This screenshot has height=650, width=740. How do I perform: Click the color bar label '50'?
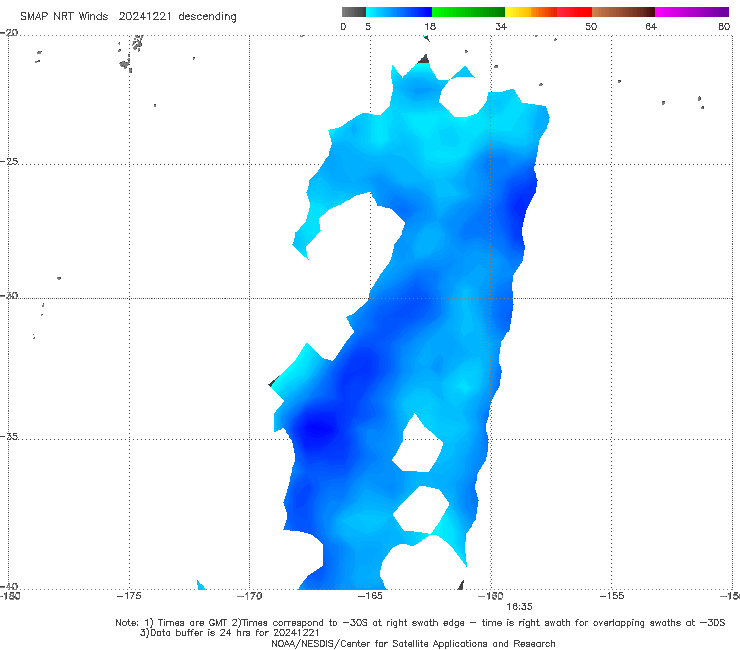[x=591, y=26]
